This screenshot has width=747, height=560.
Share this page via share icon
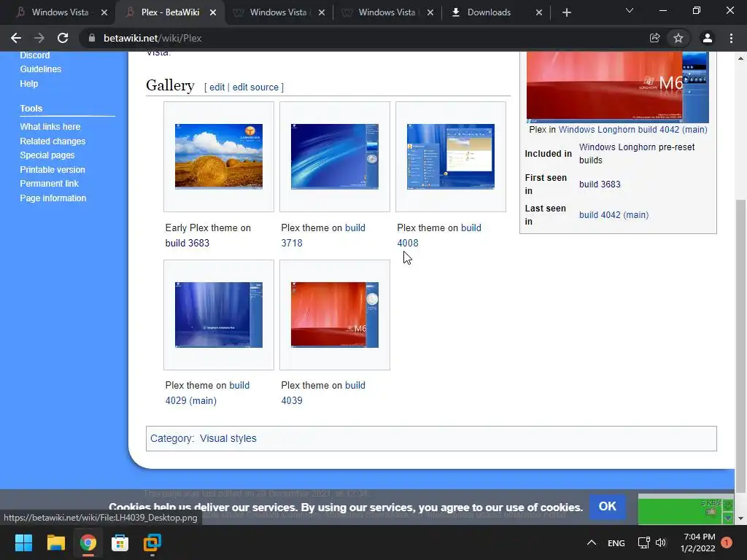pos(654,38)
